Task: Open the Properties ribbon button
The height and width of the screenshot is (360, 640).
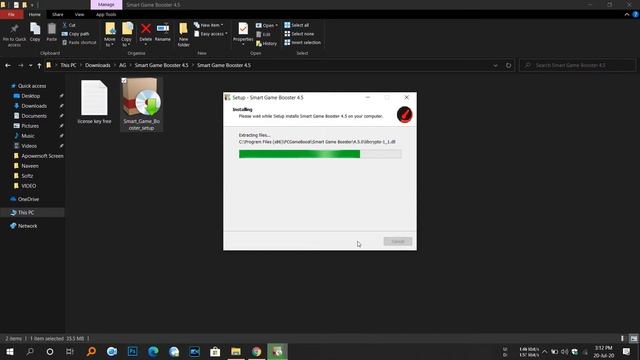Action: point(243,33)
